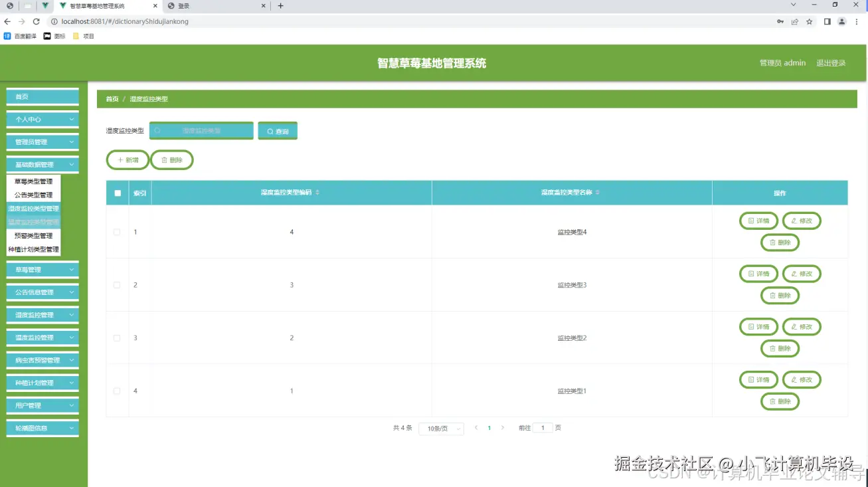Click 详情 for 监控类型2

[758, 327]
